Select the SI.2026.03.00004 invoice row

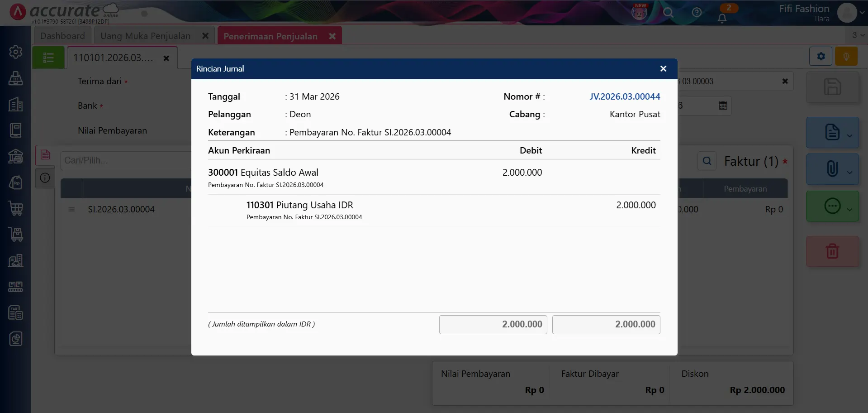coord(121,209)
